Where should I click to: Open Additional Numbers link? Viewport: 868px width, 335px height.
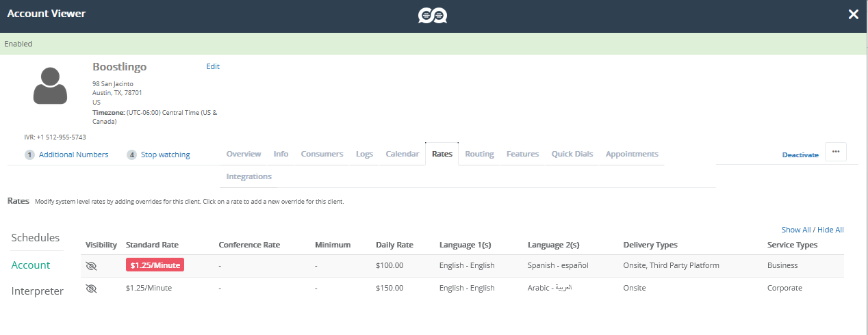(73, 155)
